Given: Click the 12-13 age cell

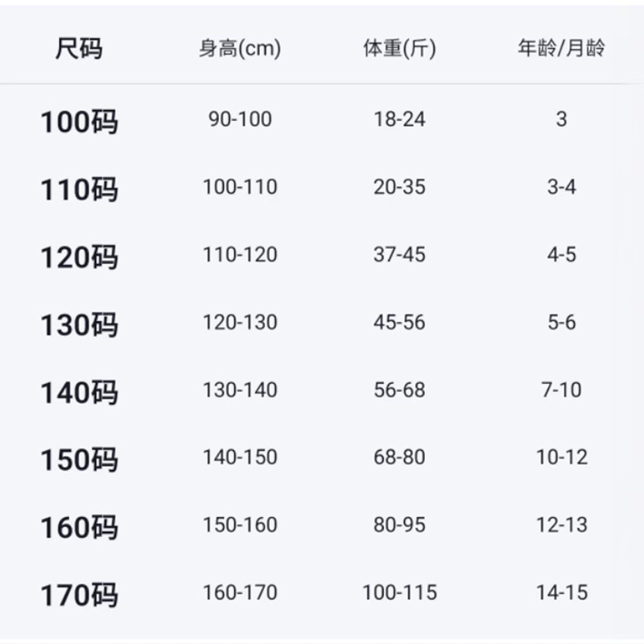Looking at the screenshot, I should (561, 526).
